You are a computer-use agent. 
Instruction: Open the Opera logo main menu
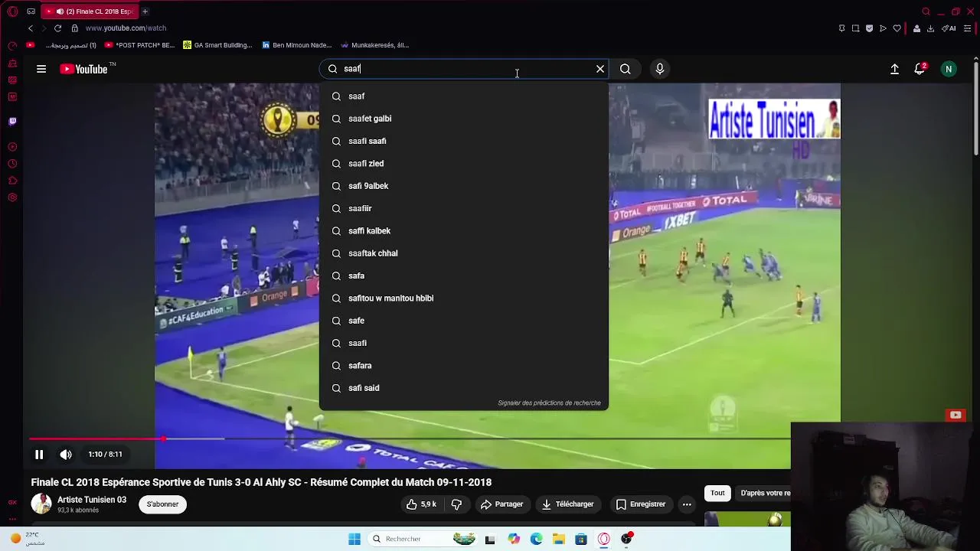coord(12,11)
